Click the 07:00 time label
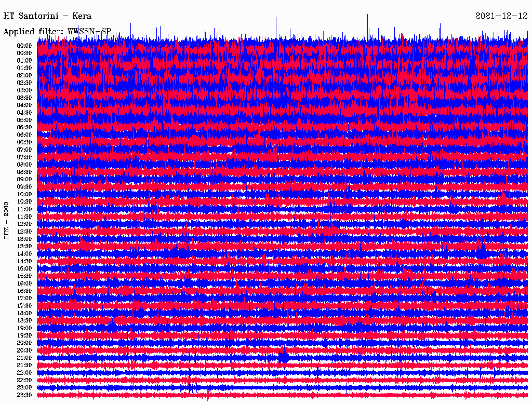 pos(24,150)
